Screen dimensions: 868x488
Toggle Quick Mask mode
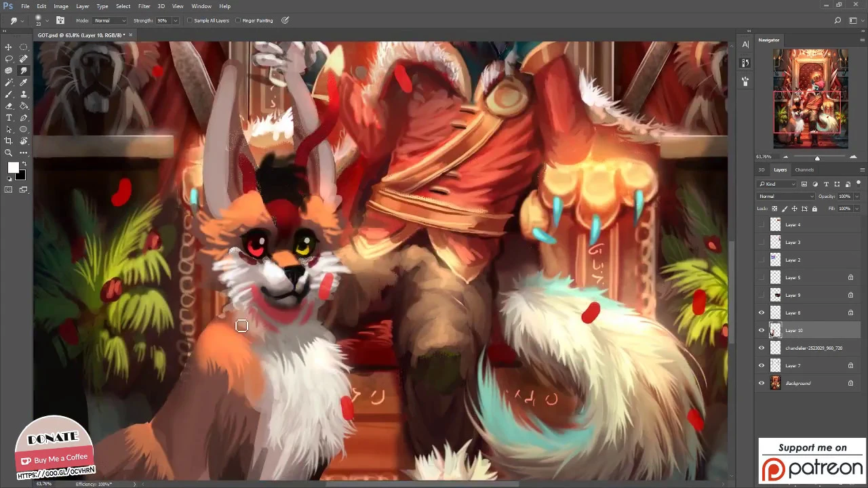(x=9, y=190)
